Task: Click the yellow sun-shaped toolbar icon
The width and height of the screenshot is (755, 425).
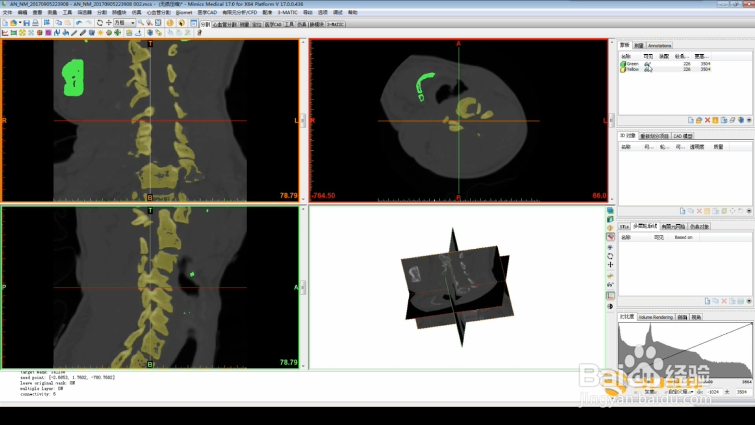Action: click(100, 33)
